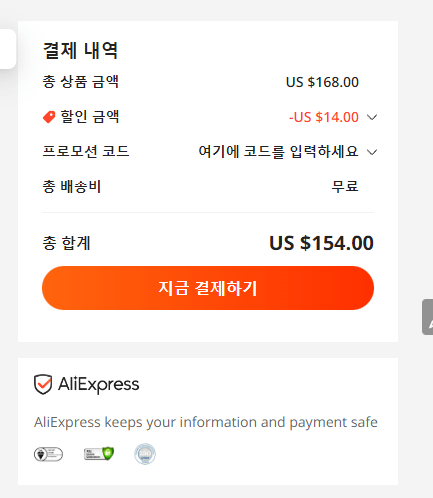
Task: Click the green lock shield security badge
Action: [x=99, y=454]
